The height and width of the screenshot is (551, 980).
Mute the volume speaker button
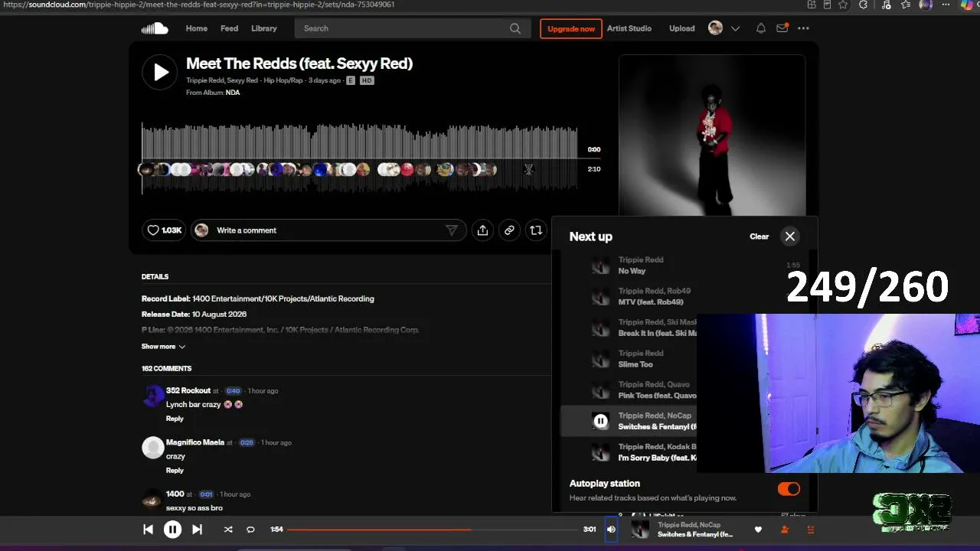coord(611,529)
